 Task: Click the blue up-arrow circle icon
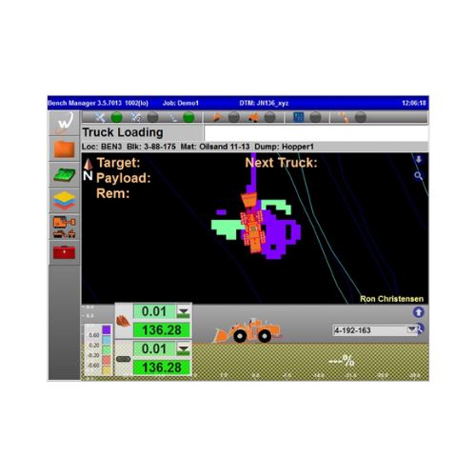pyautogui.click(x=418, y=312)
